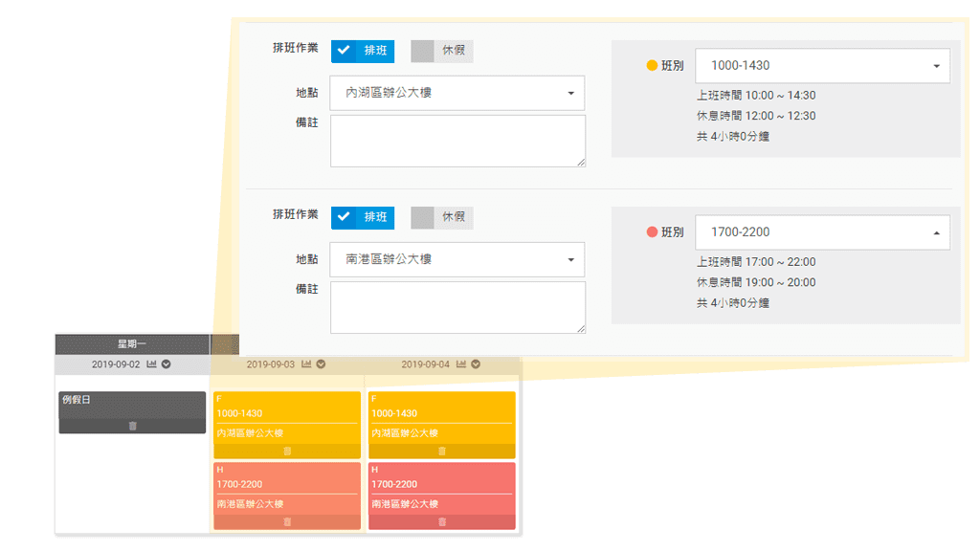Enable 休假 in the first 排班作業 row
Screen dimensions: 980x551
pos(440,51)
